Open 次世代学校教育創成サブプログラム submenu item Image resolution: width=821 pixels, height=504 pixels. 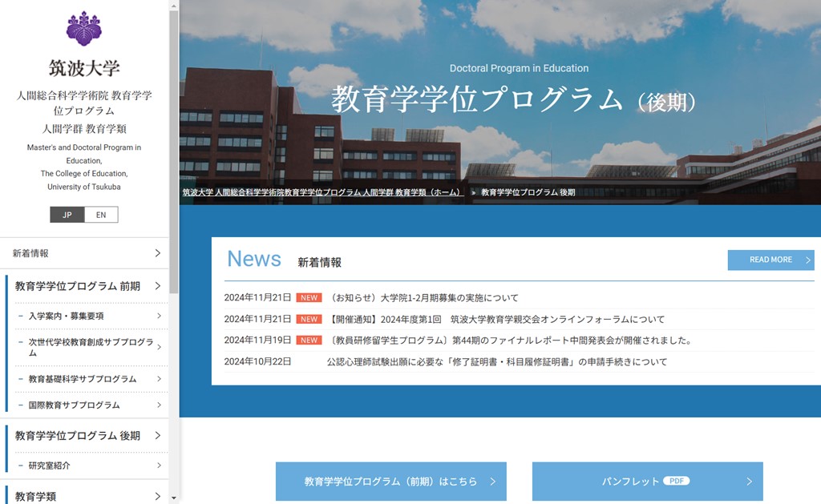(x=91, y=348)
